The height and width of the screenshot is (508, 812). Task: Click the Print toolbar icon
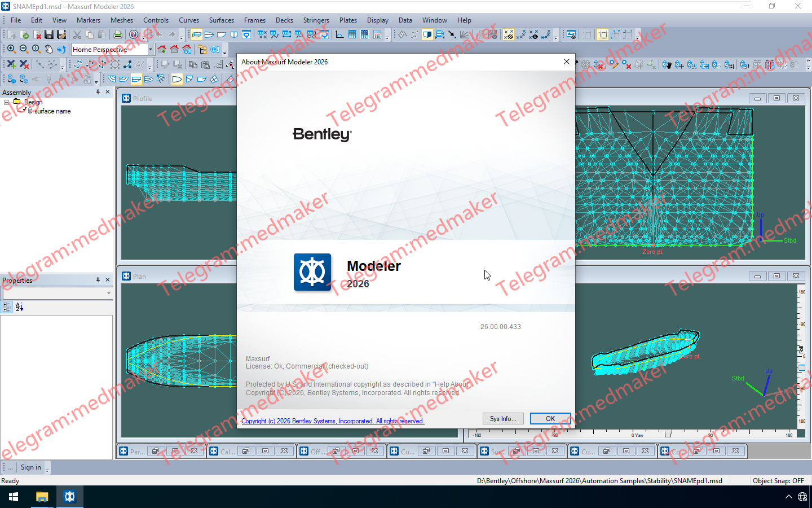click(117, 35)
